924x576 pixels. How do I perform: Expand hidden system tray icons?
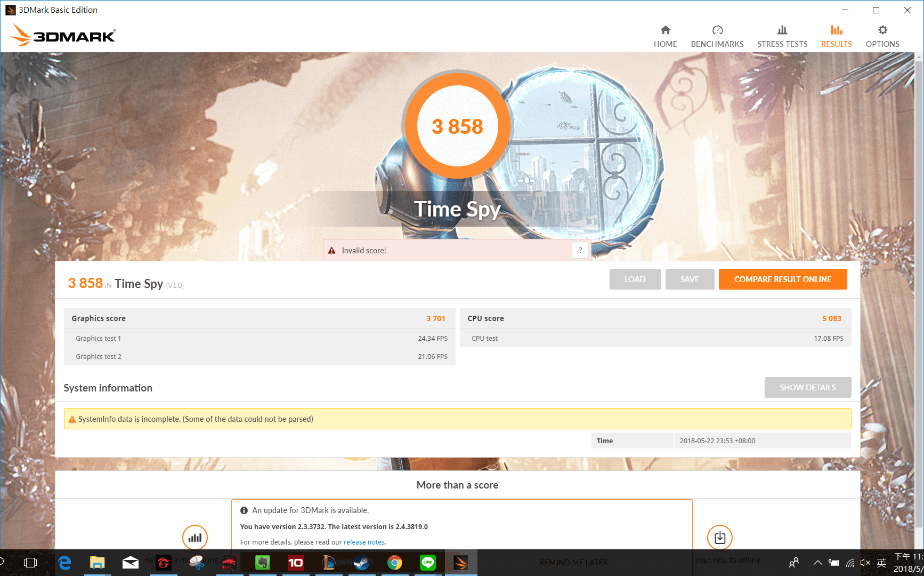[817, 563]
